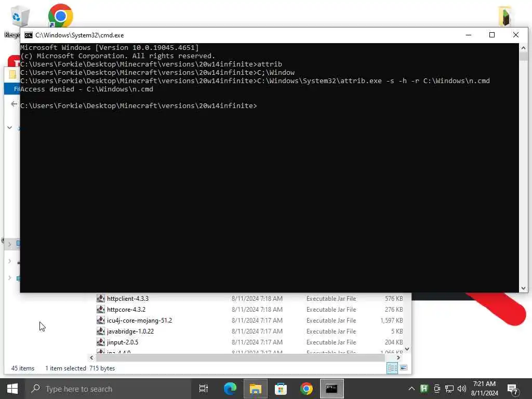Image resolution: width=532 pixels, height=399 pixels.
Task: Click the javabridge jar file icon
Action: [x=100, y=331]
